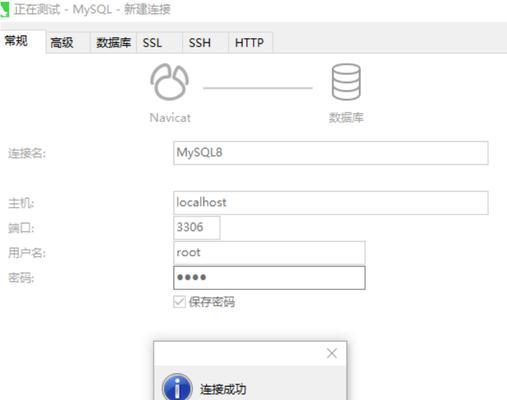Viewport: 507px width, 400px height.
Task: Click the 主机 label
Action: click(x=21, y=203)
